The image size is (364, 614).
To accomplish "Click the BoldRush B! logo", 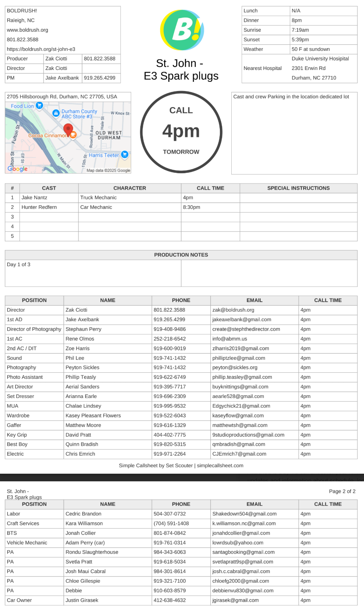I will pyautogui.click(x=182, y=30).
